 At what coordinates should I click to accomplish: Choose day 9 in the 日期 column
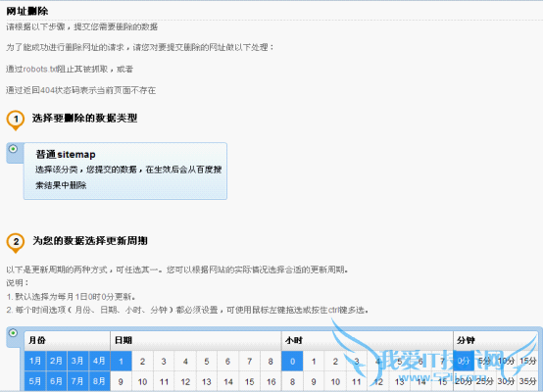[121, 381]
